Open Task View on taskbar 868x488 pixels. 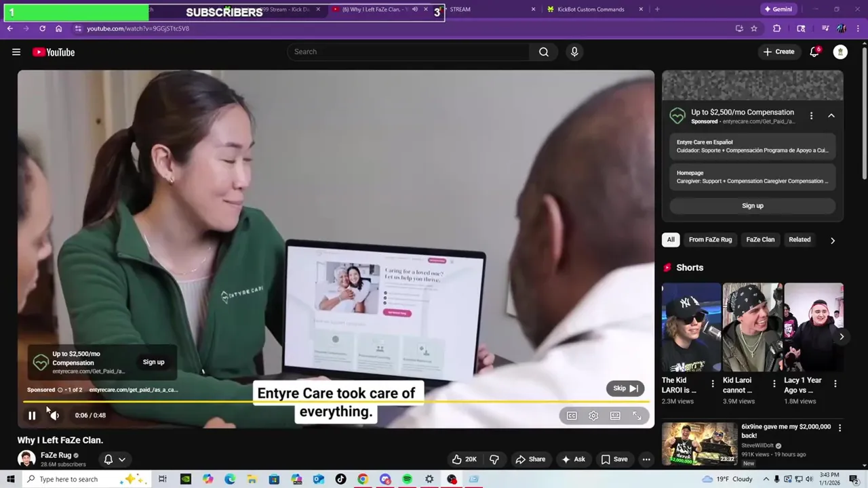163,479
